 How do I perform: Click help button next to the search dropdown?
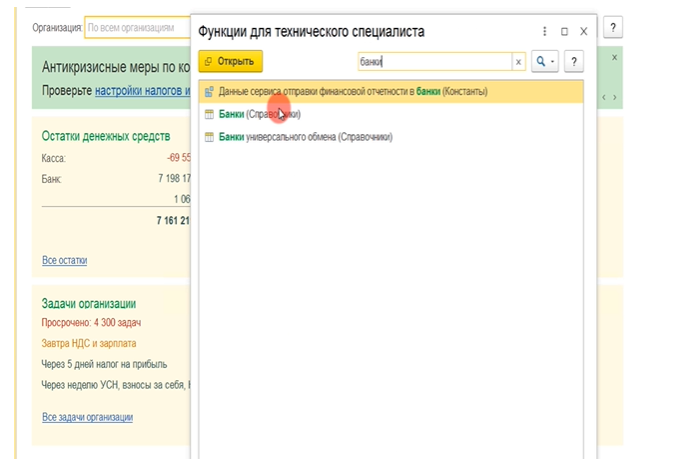coord(574,62)
